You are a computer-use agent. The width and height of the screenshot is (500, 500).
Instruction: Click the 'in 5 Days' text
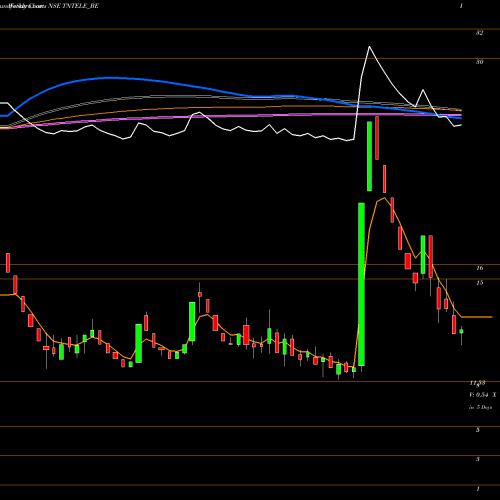(x=481, y=407)
